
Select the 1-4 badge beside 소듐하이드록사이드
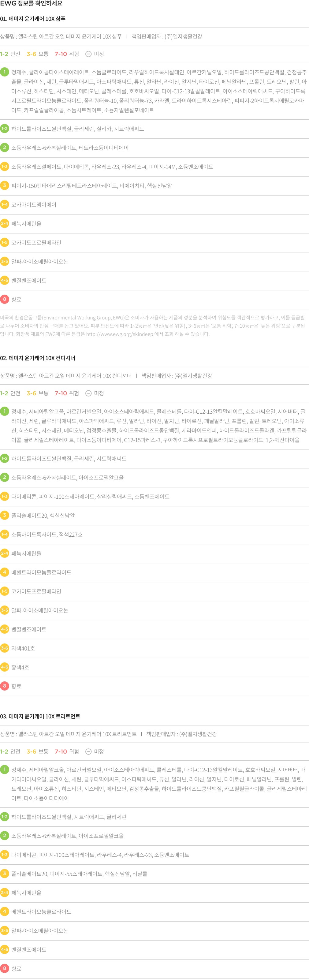(5, 535)
